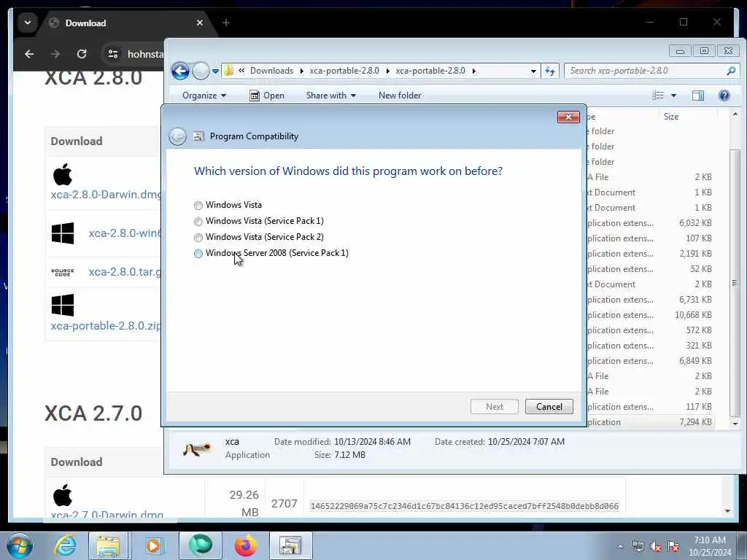
Task: Click the browser forward arrow
Action: 55,54
